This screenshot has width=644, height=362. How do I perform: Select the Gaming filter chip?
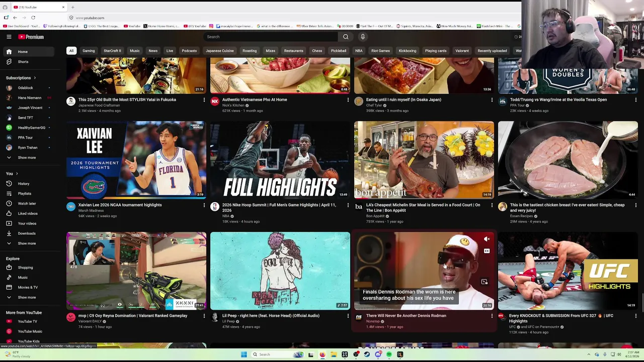point(89,51)
